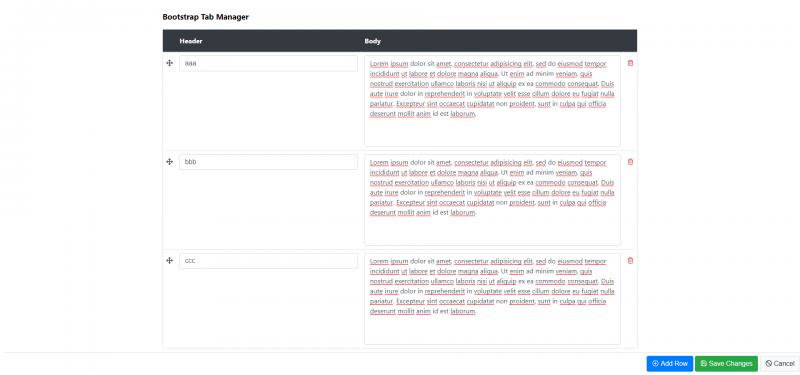
Task: Click the Add Row button
Action: point(670,364)
